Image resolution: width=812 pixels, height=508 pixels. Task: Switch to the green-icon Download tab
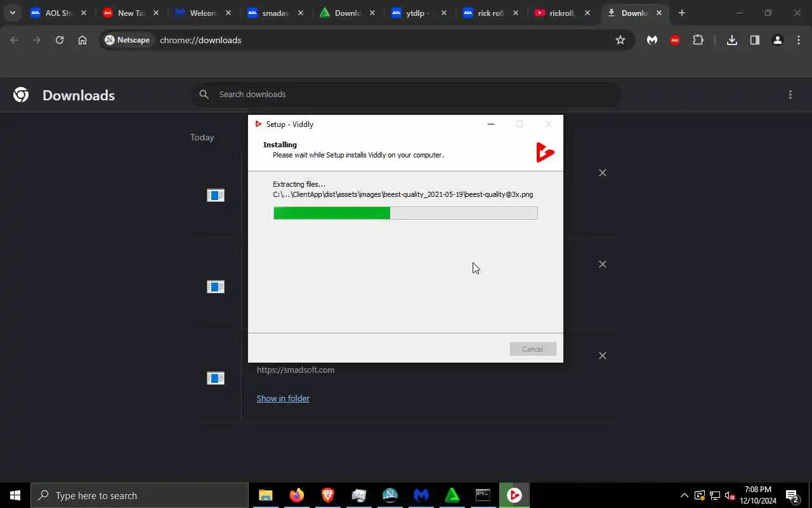click(347, 13)
